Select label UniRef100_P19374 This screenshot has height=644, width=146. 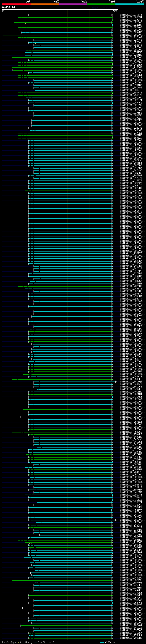click(x=131, y=502)
